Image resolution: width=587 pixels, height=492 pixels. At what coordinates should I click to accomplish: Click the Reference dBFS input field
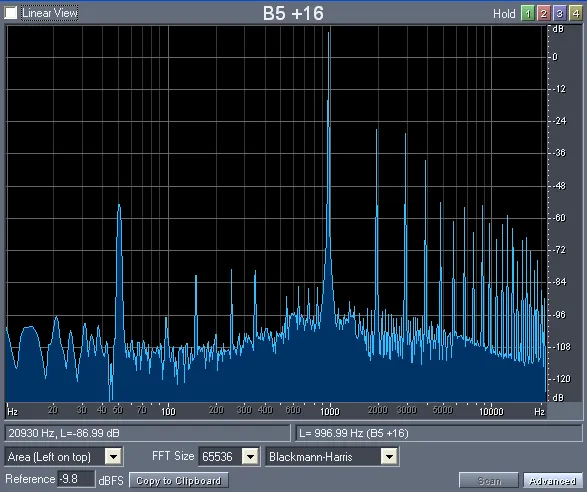point(76,479)
